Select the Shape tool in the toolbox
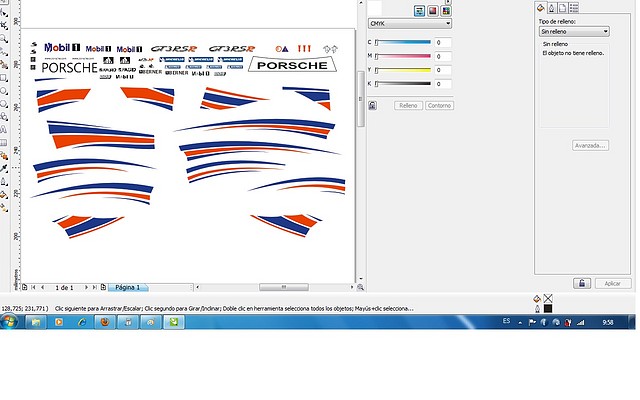Screen dimensions: 640x400 4,13
